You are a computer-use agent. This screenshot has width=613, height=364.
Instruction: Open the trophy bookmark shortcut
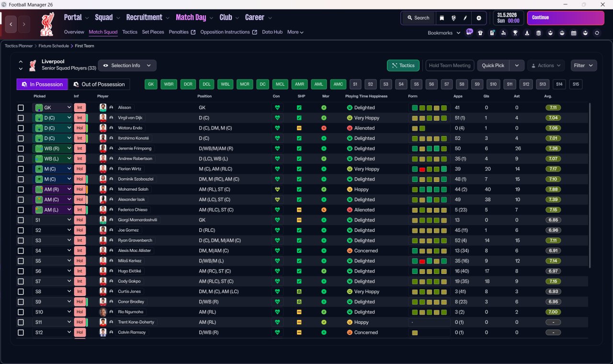coord(515,33)
